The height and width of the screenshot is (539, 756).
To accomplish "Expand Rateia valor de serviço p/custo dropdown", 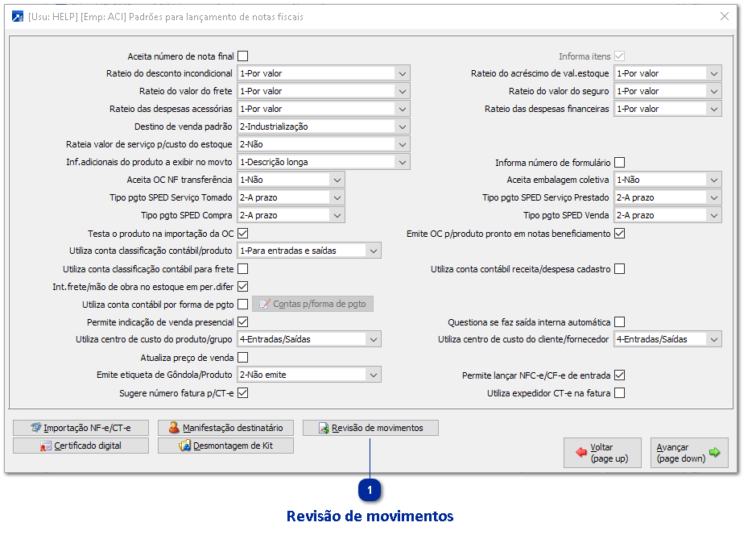I will tap(324, 144).
